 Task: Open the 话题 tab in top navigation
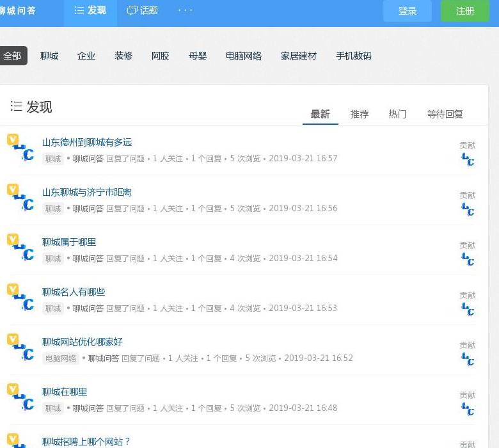coord(142,10)
